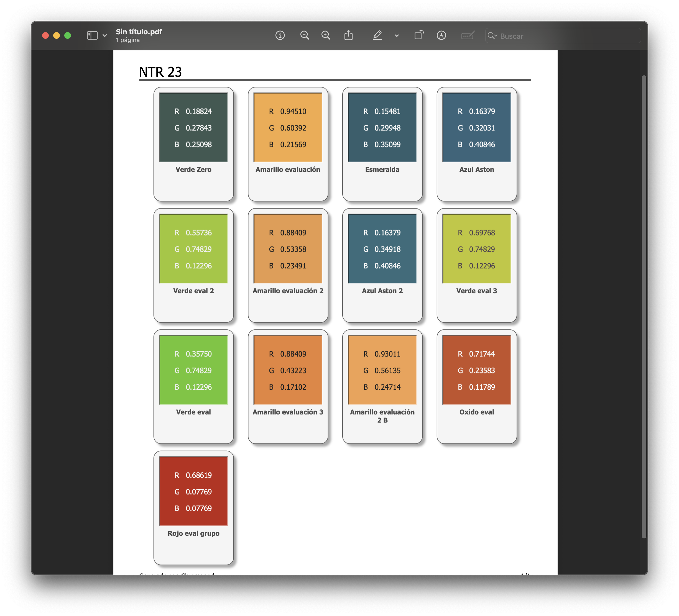The width and height of the screenshot is (679, 616).
Task: Expand highlight color options chevron
Action: pos(397,35)
